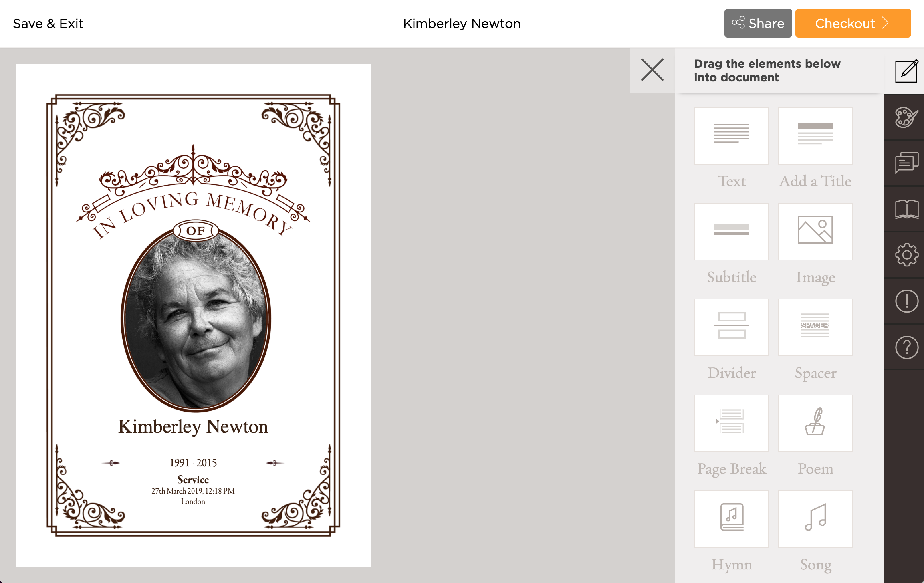Select the Text element tile
Viewport: 924px width, 583px height.
coord(731,136)
